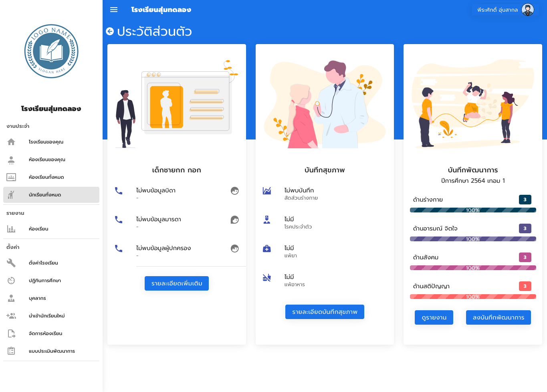Click face icon next to ไม่พบข้อมูลผู้ปกครอง

[x=235, y=249]
